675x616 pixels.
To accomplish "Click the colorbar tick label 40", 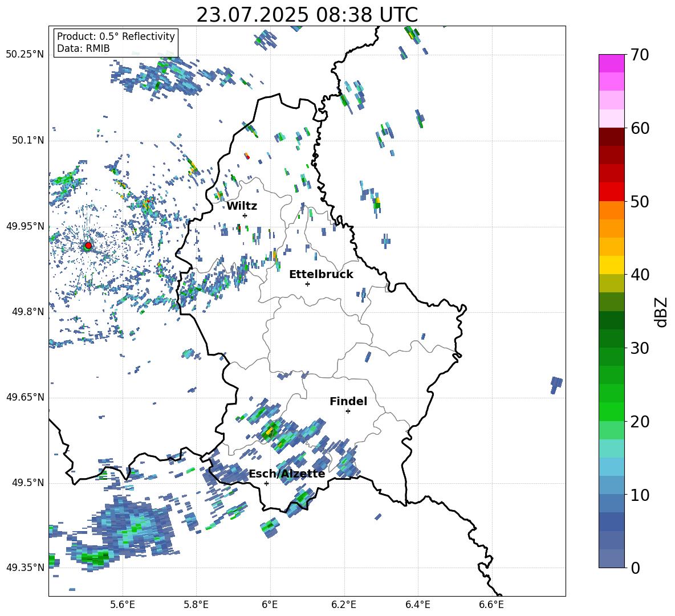I will tap(640, 275).
